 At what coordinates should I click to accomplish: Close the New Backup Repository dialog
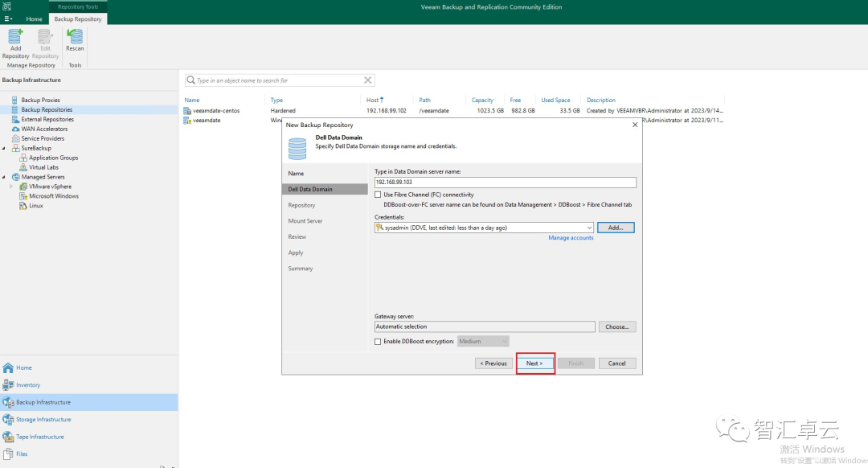(x=635, y=125)
